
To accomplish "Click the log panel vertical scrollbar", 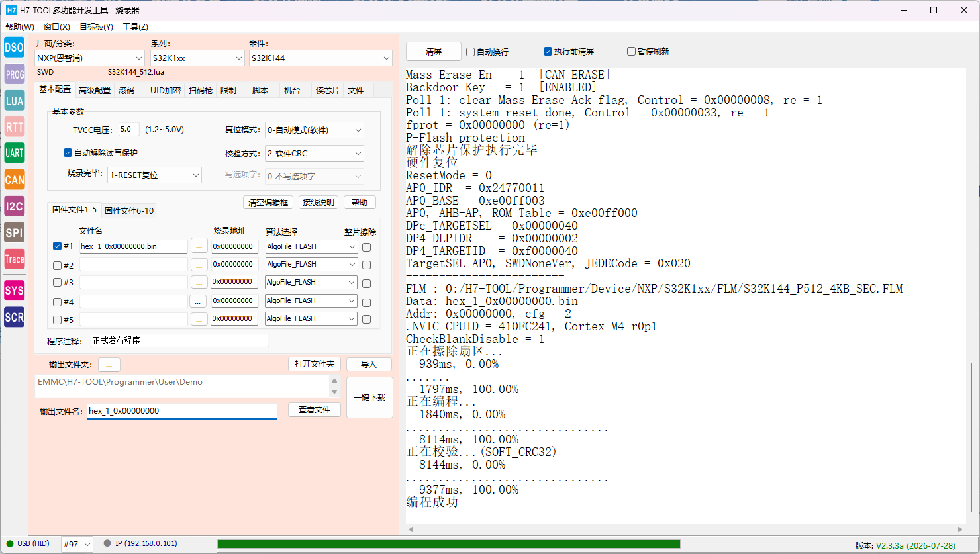I will pos(972,438).
